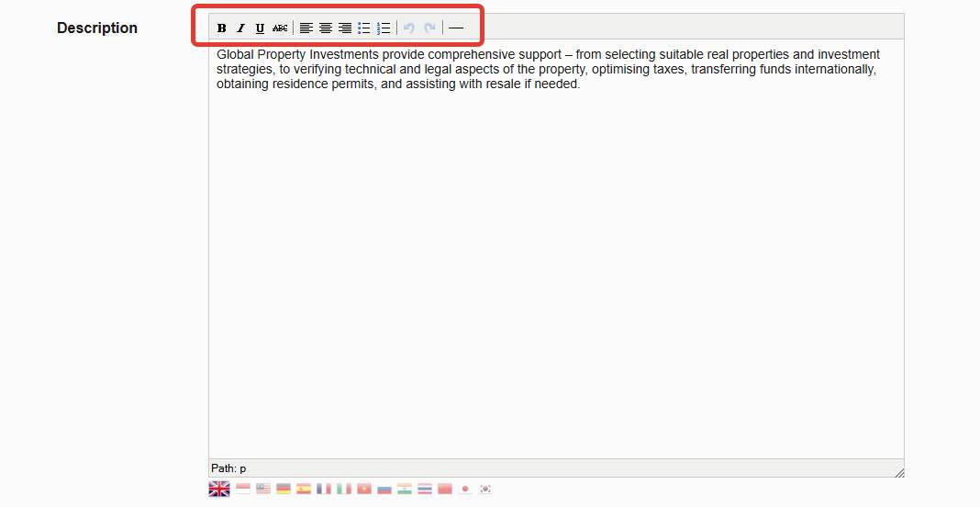
Task: Select the UK flag for English
Action: coord(219,489)
